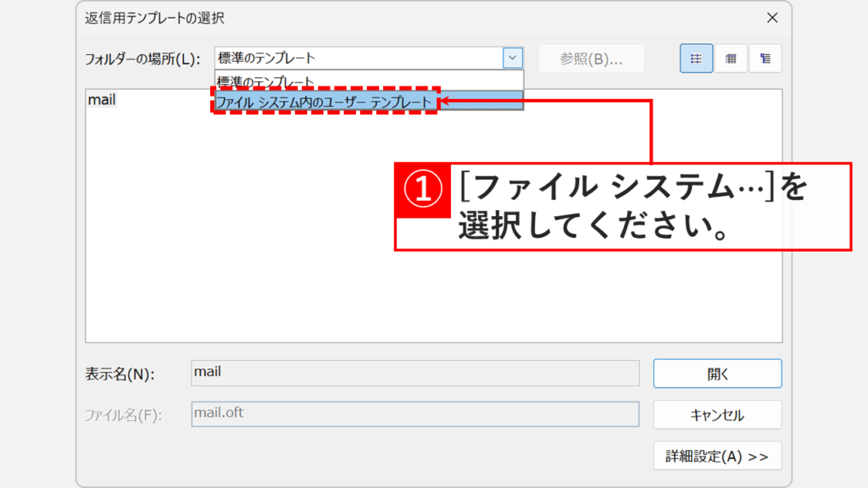
Task: Click inside the 表示名 input field
Action: pos(415,374)
